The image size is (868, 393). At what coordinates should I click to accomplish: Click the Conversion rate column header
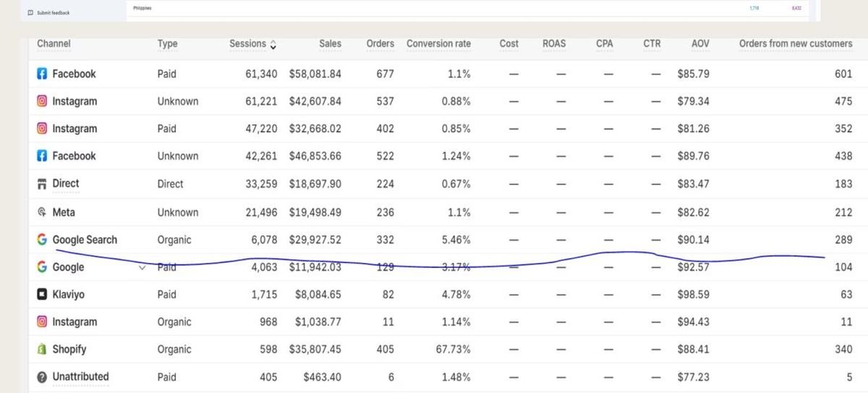click(x=438, y=44)
